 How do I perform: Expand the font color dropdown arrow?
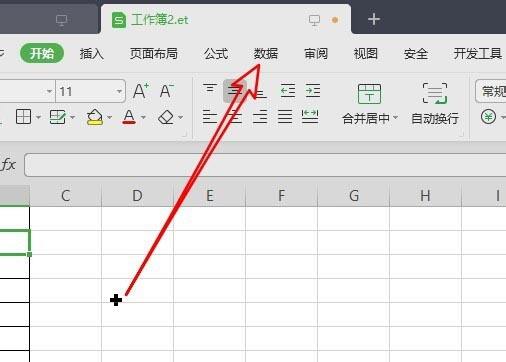143,117
